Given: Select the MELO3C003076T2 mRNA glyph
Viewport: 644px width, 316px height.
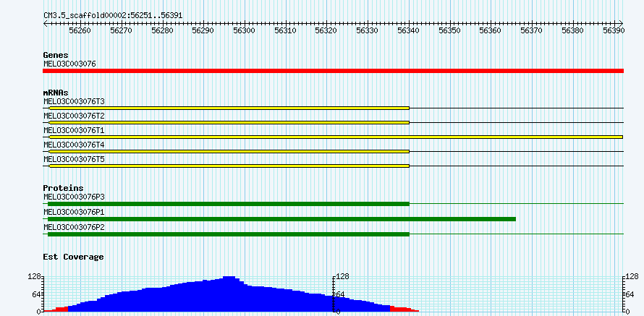Looking at the screenshot, I should pyautogui.click(x=229, y=122).
